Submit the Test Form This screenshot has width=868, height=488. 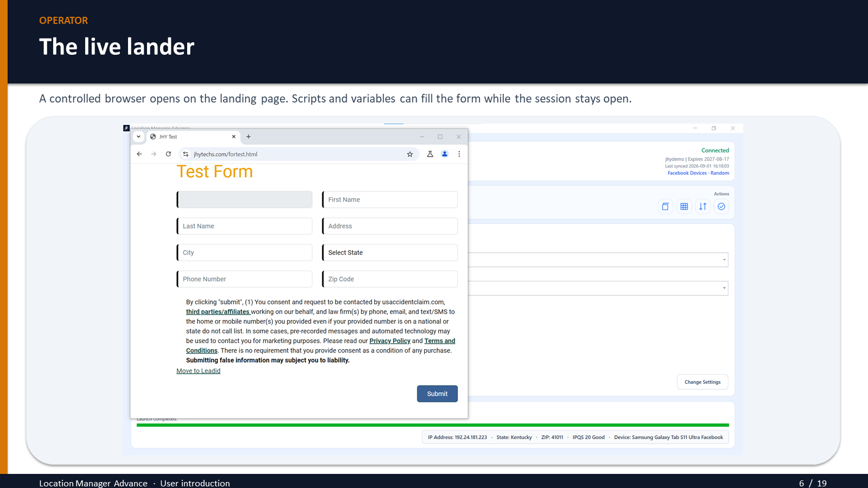tap(437, 394)
